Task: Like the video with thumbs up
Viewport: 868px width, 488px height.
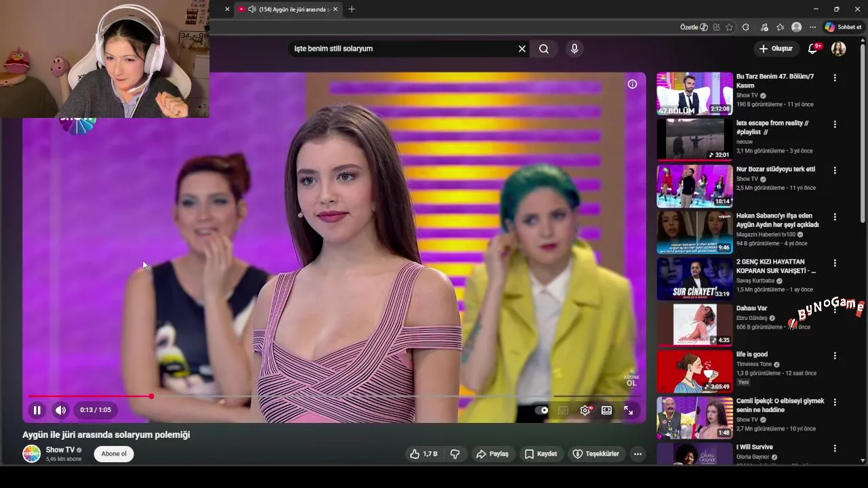Action: coord(424,454)
